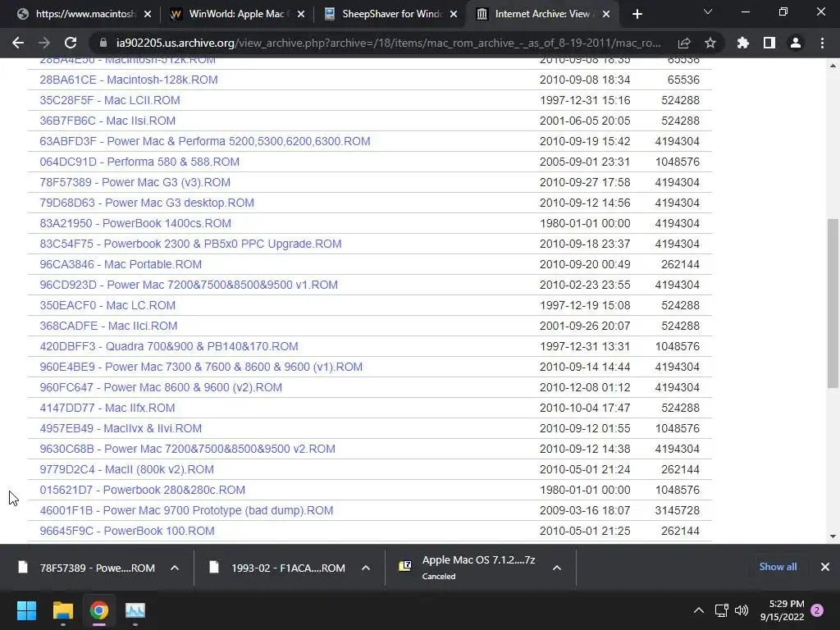Image resolution: width=840 pixels, height=630 pixels.
Task: Open the tab search dropdown
Action: pos(708,11)
